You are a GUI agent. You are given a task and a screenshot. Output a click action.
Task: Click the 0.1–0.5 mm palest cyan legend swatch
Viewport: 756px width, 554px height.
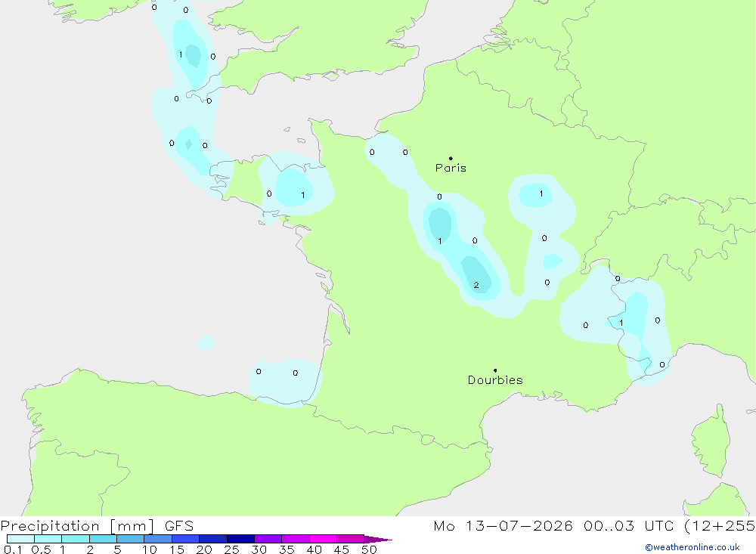(x=20, y=539)
